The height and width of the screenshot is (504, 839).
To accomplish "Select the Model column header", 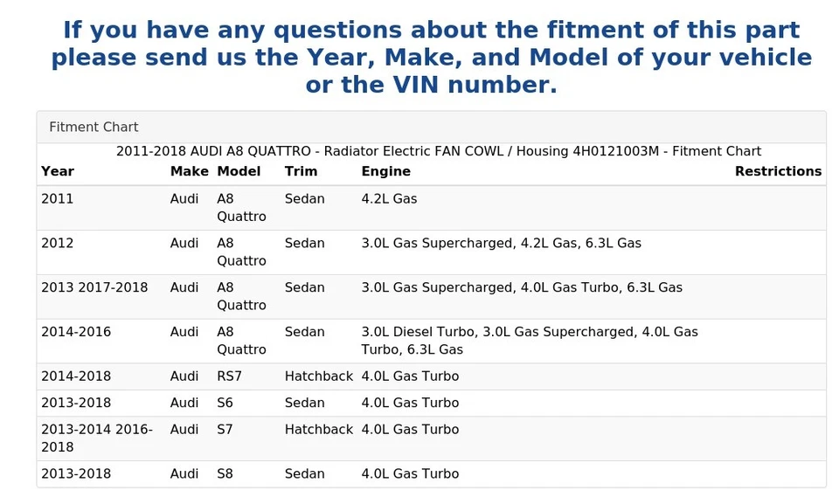I will (239, 171).
